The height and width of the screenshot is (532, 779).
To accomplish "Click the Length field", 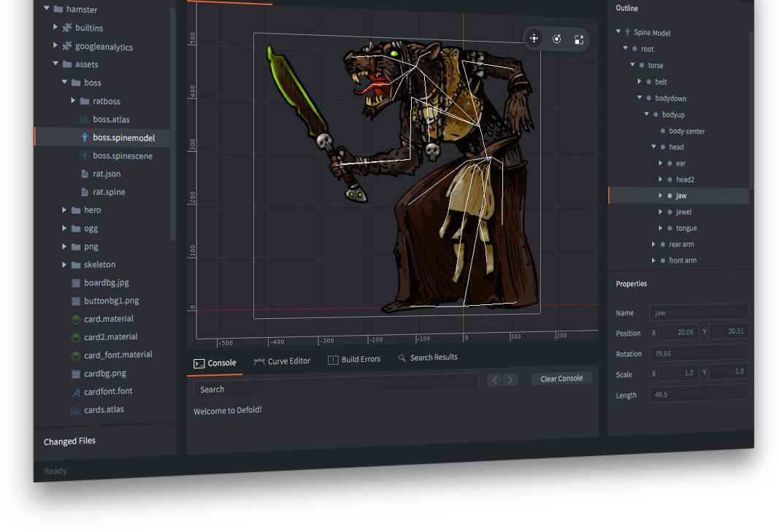I will [x=699, y=393].
